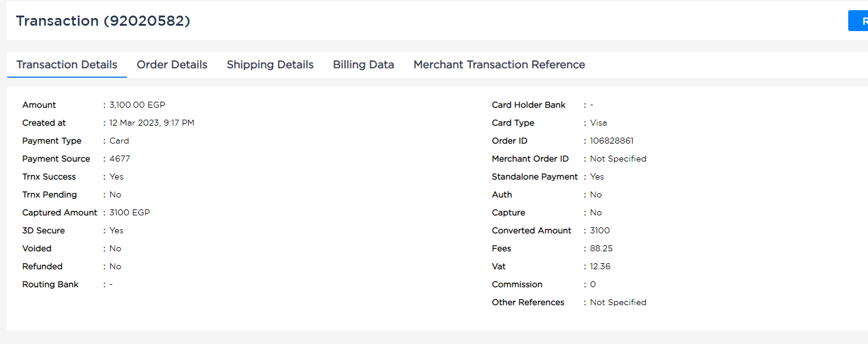Click the Card Type value Visa
868x344 pixels.
pyautogui.click(x=598, y=123)
